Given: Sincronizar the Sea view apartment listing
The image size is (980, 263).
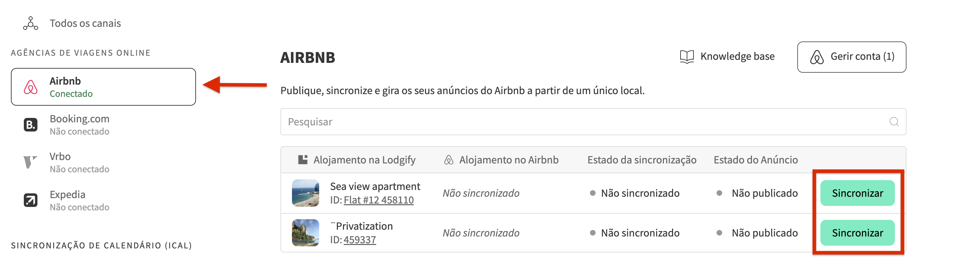Looking at the screenshot, I should (857, 193).
